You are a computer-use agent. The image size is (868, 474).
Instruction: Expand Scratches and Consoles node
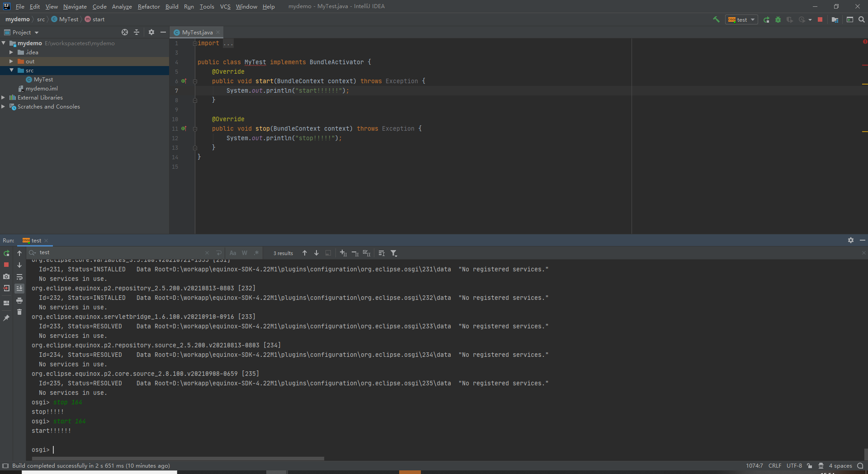(x=3, y=106)
